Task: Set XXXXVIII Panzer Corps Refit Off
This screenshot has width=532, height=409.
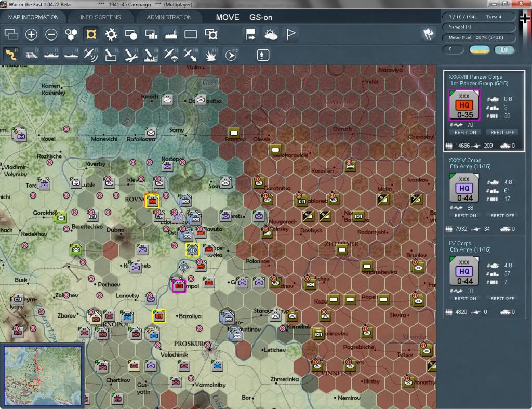Action: (x=502, y=133)
